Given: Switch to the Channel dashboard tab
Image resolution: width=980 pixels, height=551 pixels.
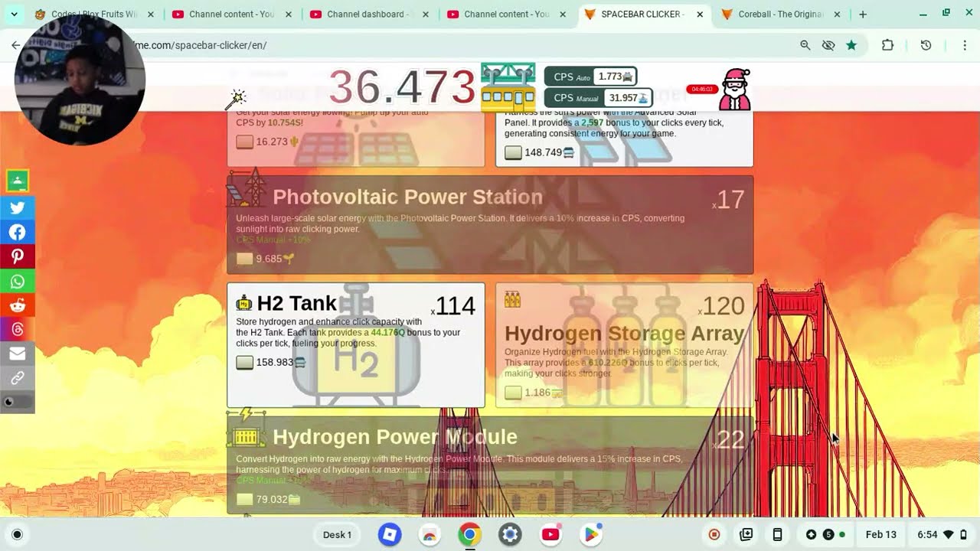Looking at the screenshot, I should (371, 14).
